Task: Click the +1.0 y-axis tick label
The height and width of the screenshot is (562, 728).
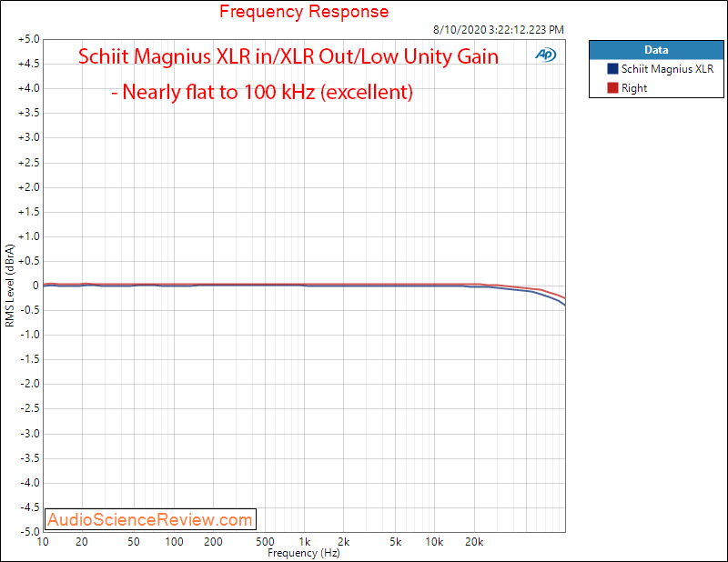Action: tap(29, 236)
